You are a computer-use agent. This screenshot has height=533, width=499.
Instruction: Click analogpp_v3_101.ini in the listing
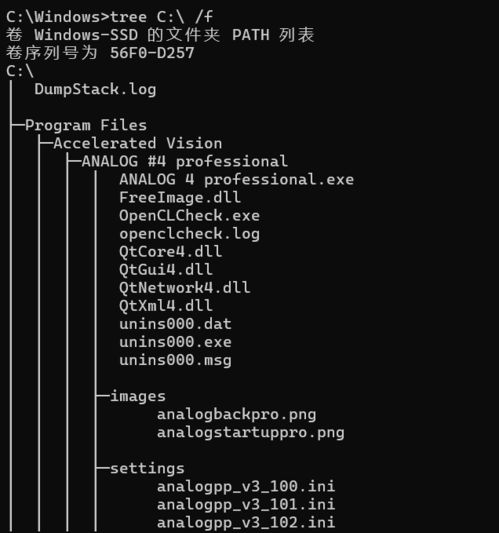[246, 504]
